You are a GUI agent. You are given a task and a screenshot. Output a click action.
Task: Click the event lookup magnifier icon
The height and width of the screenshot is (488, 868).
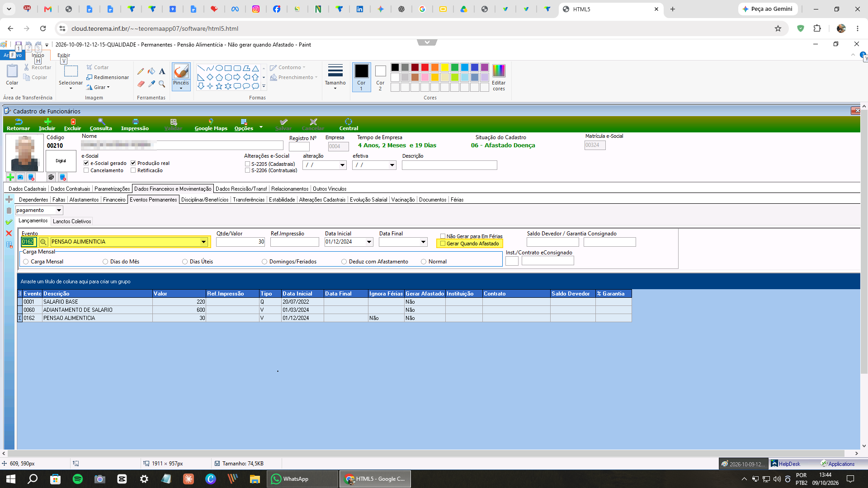43,242
